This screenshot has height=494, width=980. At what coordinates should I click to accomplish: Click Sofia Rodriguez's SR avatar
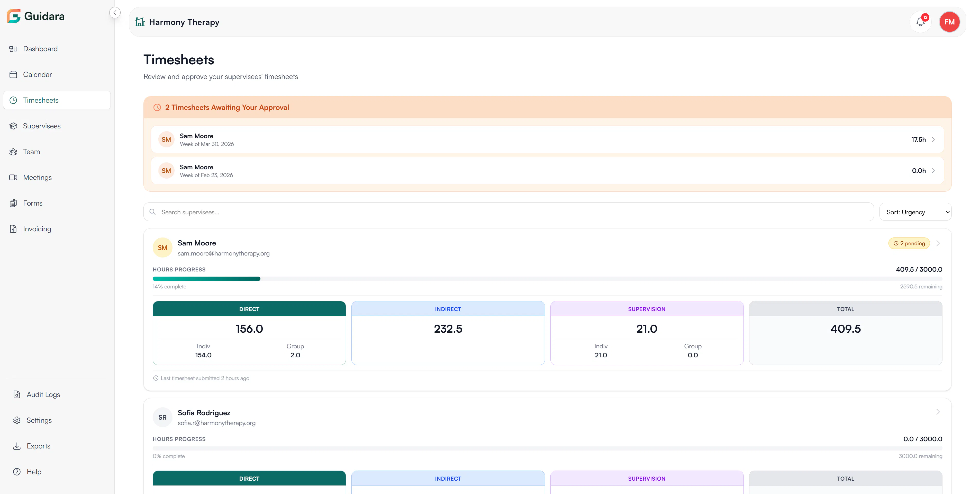coord(162,417)
